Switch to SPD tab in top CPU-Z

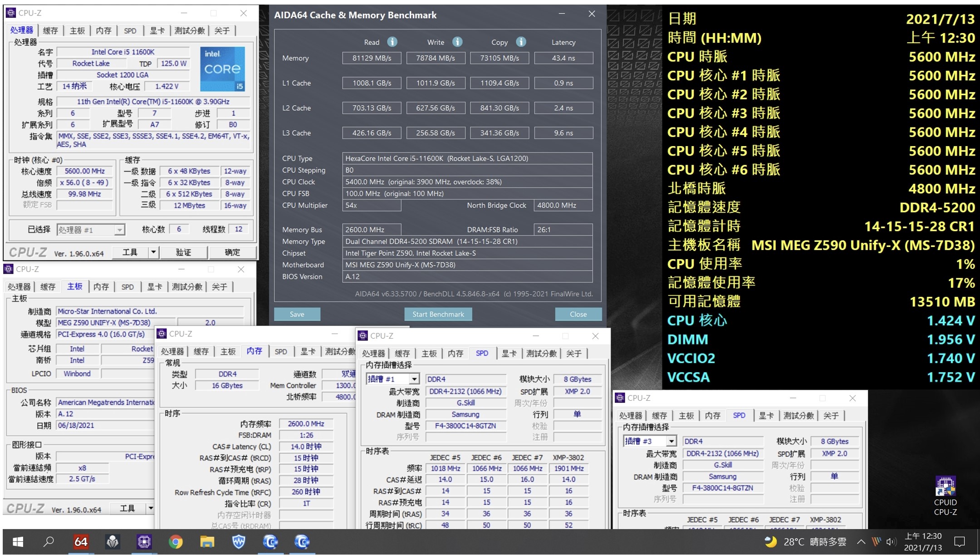coord(130,30)
